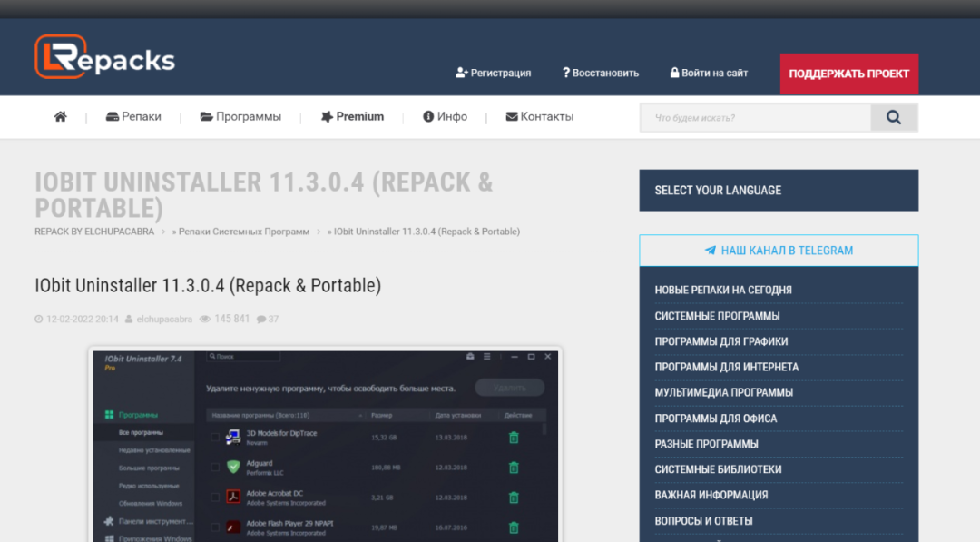Open the Premium section
Image resolution: width=980 pixels, height=542 pixels.
(x=352, y=117)
